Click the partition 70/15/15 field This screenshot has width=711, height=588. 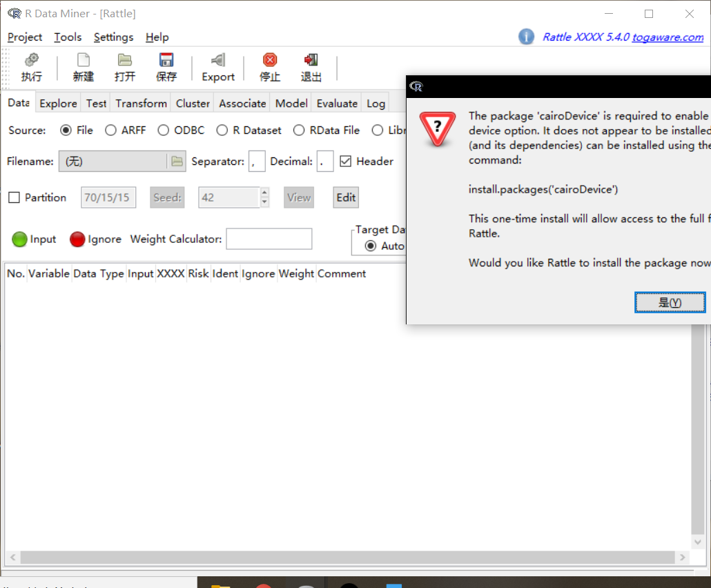click(108, 197)
